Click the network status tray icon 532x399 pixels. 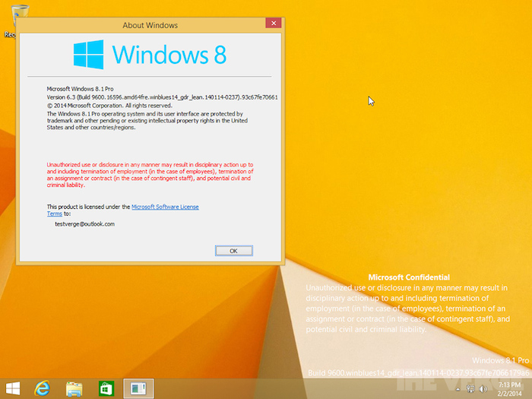click(x=471, y=388)
